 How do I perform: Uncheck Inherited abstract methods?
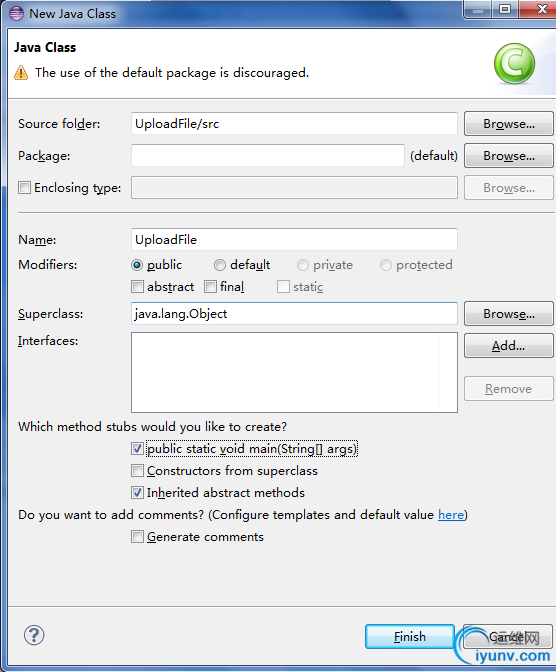point(137,492)
